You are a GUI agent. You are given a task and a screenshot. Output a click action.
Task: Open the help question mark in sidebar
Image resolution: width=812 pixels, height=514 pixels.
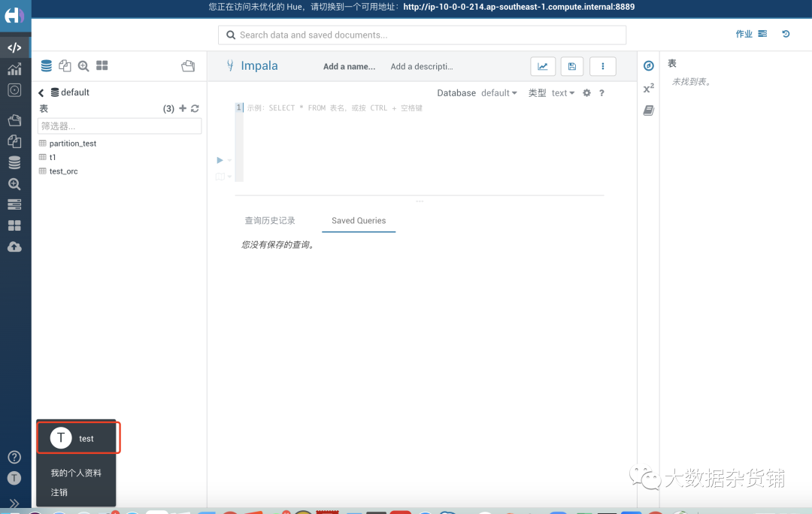coord(14,457)
